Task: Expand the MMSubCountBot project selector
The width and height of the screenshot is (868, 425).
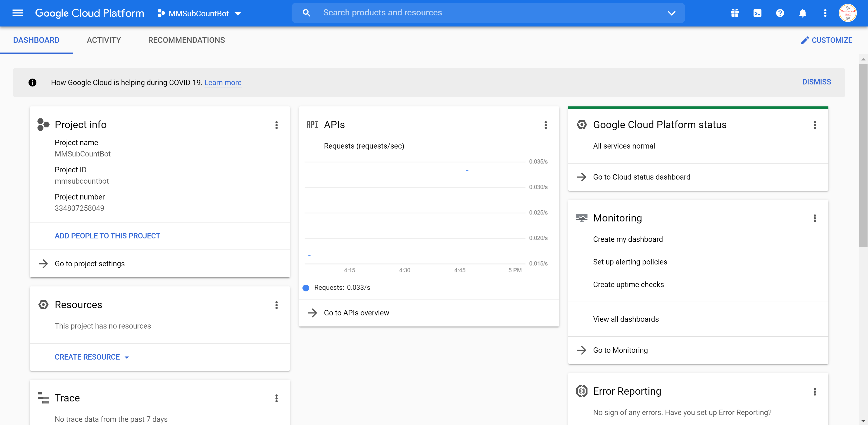Action: 199,14
